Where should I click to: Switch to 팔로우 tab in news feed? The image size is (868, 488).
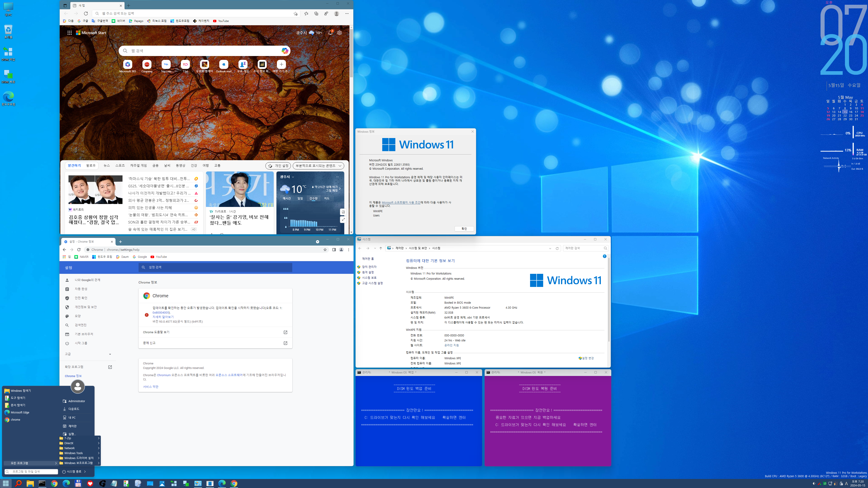tap(91, 165)
